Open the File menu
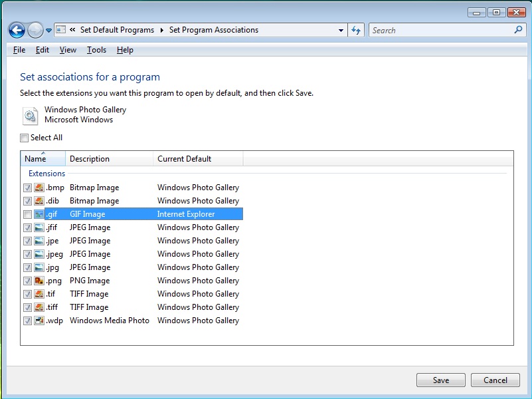532x399 pixels. coord(19,50)
